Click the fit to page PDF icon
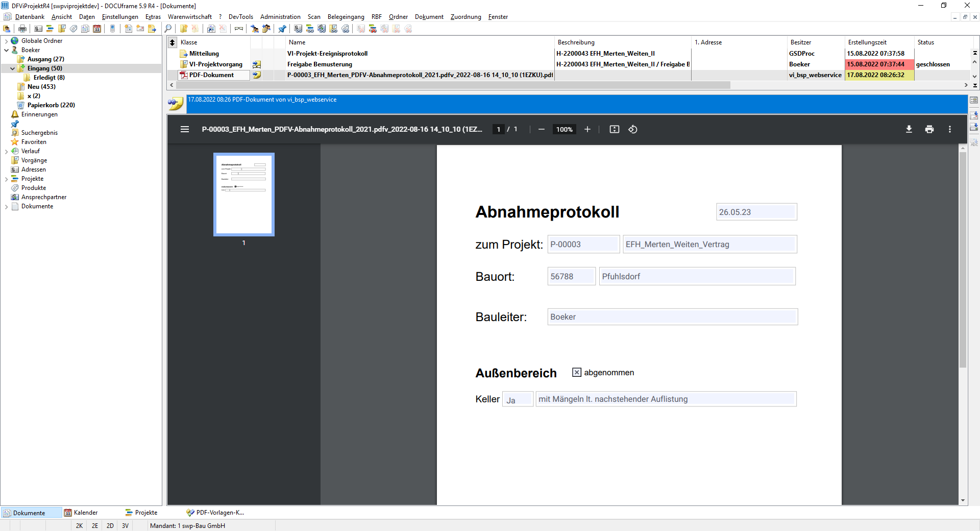Image resolution: width=980 pixels, height=531 pixels. (x=615, y=129)
